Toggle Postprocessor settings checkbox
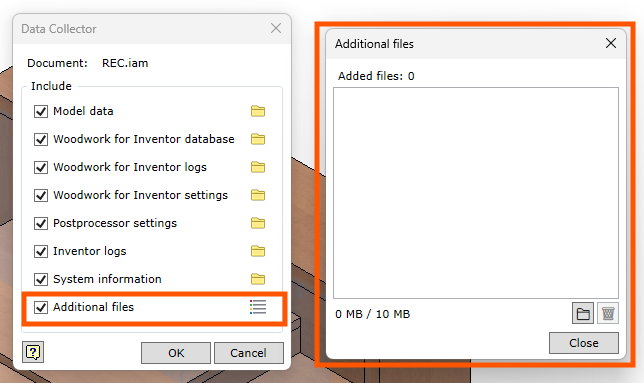This screenshot has height=383, width=644. [x=41, y=223]
